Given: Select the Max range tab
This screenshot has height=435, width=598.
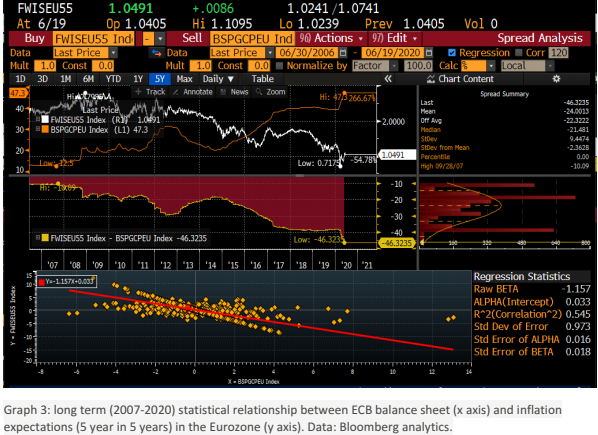Looking at the screenshot, I should tap(185, 79).
